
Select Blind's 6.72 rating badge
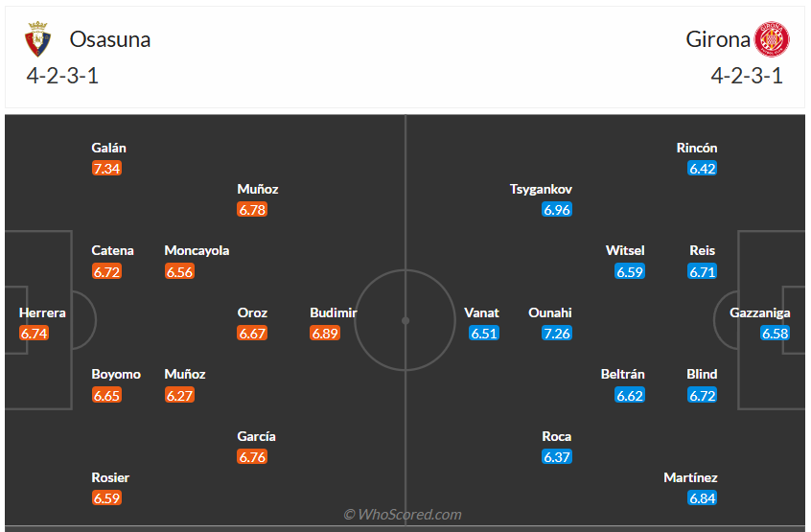click(x=703, y=395)
